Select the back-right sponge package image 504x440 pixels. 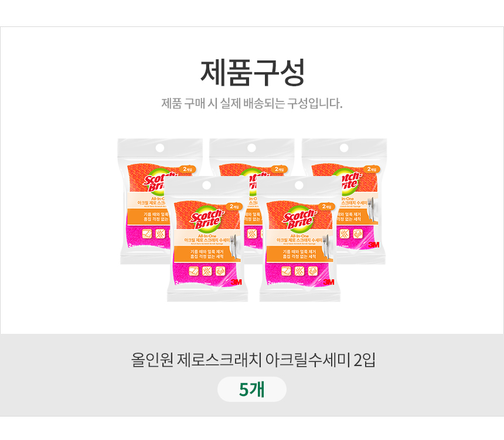click(x=363, y=199)
